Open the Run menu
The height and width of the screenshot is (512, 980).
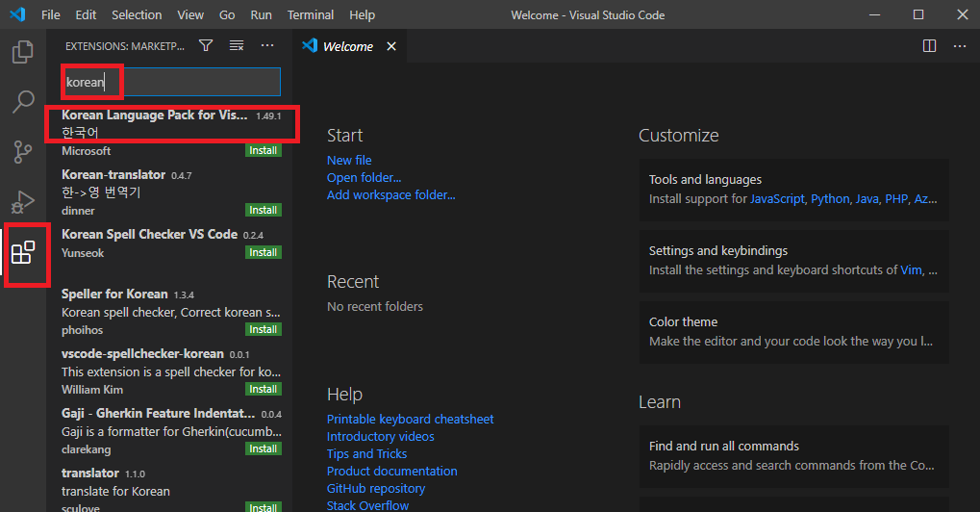[262, 15]
